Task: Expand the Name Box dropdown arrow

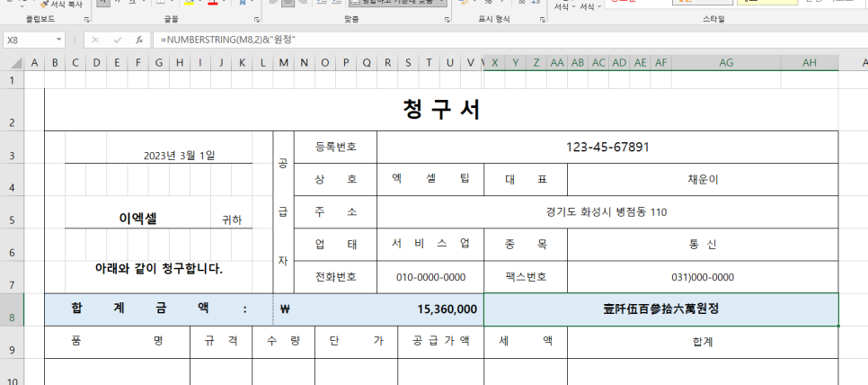Action: (x=58, y=40)
